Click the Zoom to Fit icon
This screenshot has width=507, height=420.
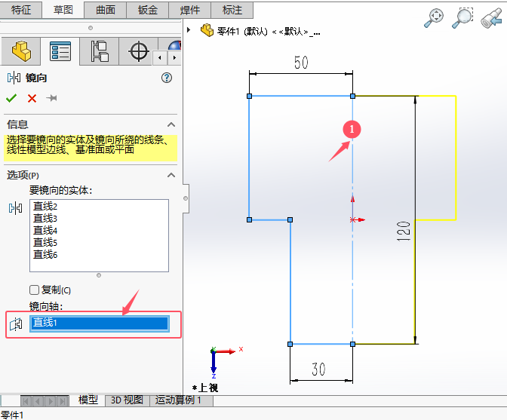click(x=434, y=18)
